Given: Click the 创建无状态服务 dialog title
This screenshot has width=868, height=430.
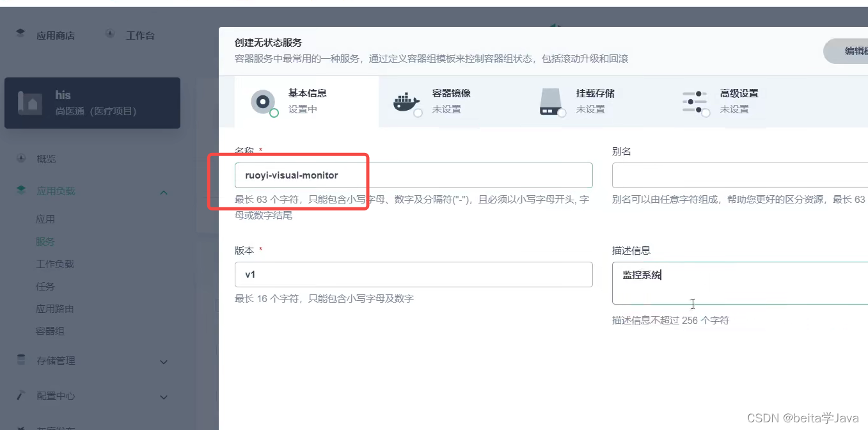Looking at the screenshot, I should (x=268, y=43).
